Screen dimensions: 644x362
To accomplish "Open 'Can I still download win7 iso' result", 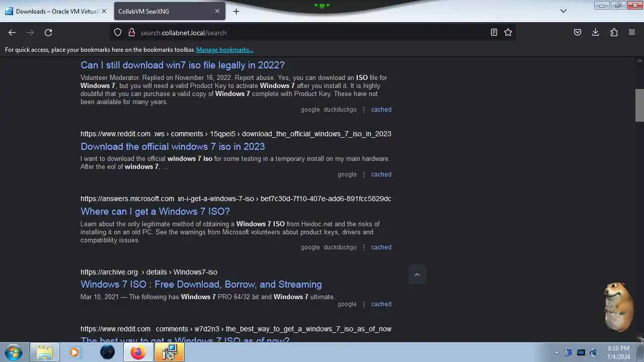I will (x=183, y=65).
